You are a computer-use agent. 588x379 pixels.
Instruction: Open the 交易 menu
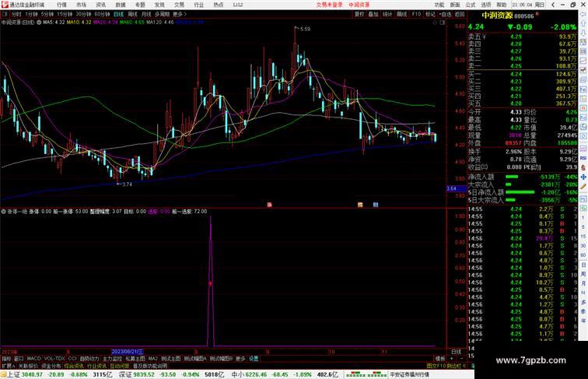point(179,5)
